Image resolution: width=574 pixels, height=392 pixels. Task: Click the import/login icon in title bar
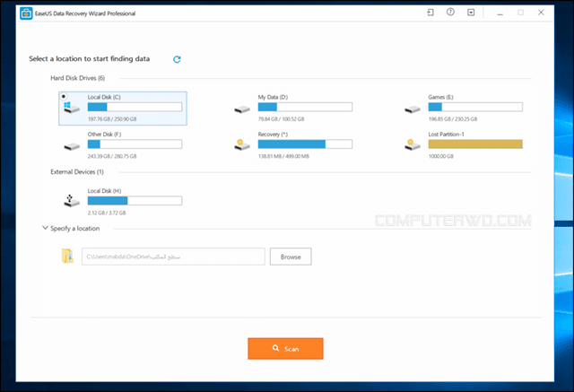click(x=430, y=13)
